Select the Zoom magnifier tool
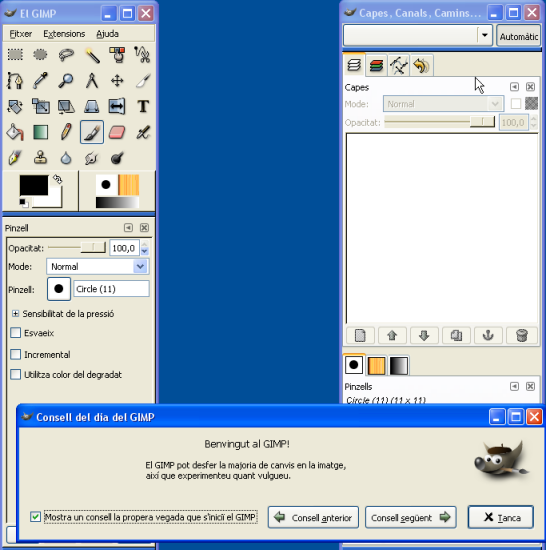Image resolution: width=546 pixels, height=550 pixels. (66, 81)
